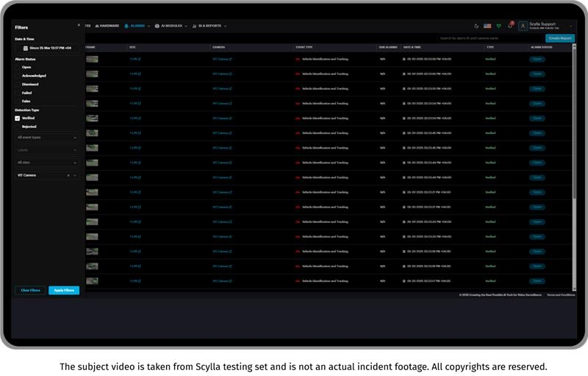Click the Apply Filters button
588x376 pixels.
(64, 291)
